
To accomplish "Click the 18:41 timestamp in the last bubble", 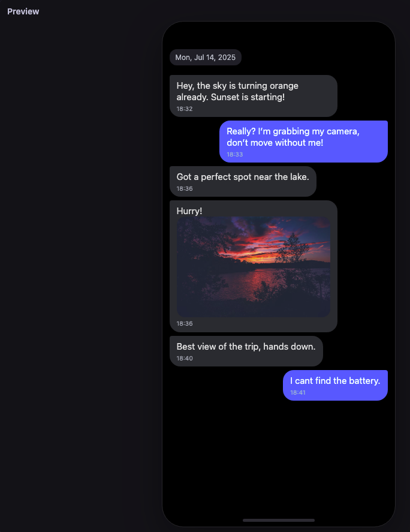I will (x=298, y=393).
